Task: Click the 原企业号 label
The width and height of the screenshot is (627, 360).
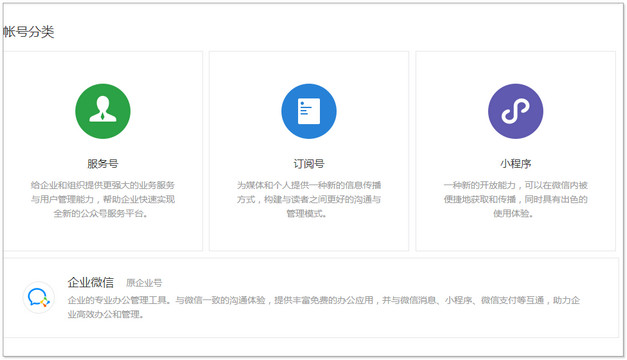Action: [x=144, y=283]
